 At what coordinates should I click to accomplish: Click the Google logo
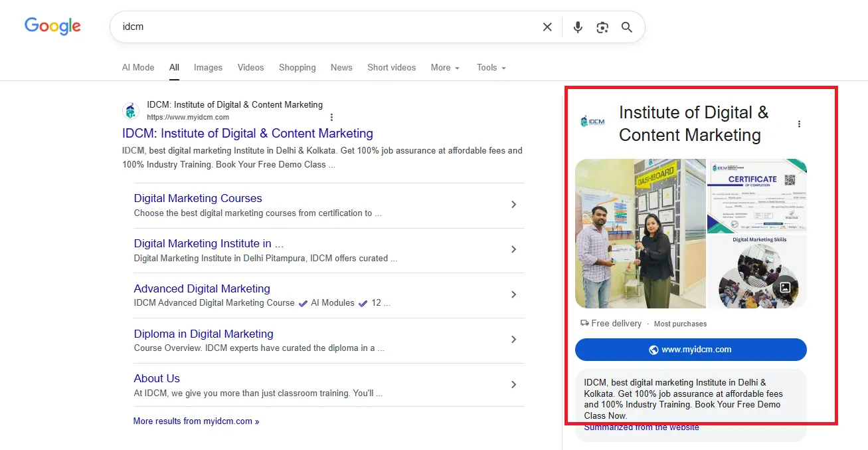pyautogui.click(x=52, y=27)
